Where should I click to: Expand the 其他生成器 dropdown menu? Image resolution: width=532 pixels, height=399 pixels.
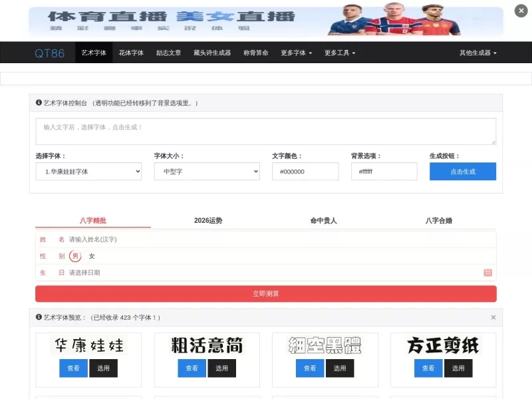coord(477,53)
